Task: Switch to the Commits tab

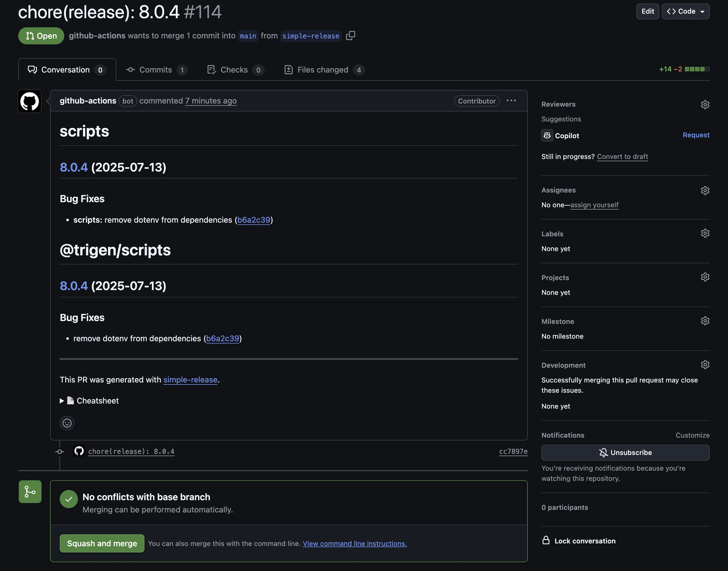Action: 156,70
